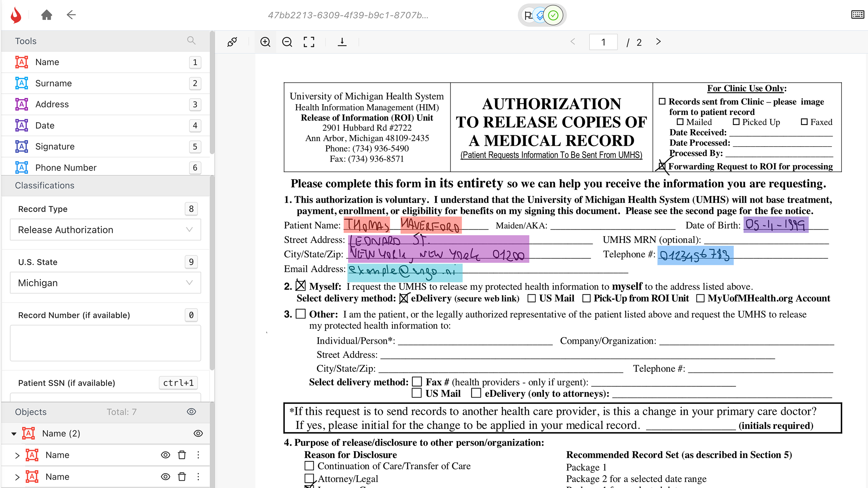Click the Record Number (if available) label
Image resolution: width=868 pixels, height=488 pixels.
(x=74, y=315)
